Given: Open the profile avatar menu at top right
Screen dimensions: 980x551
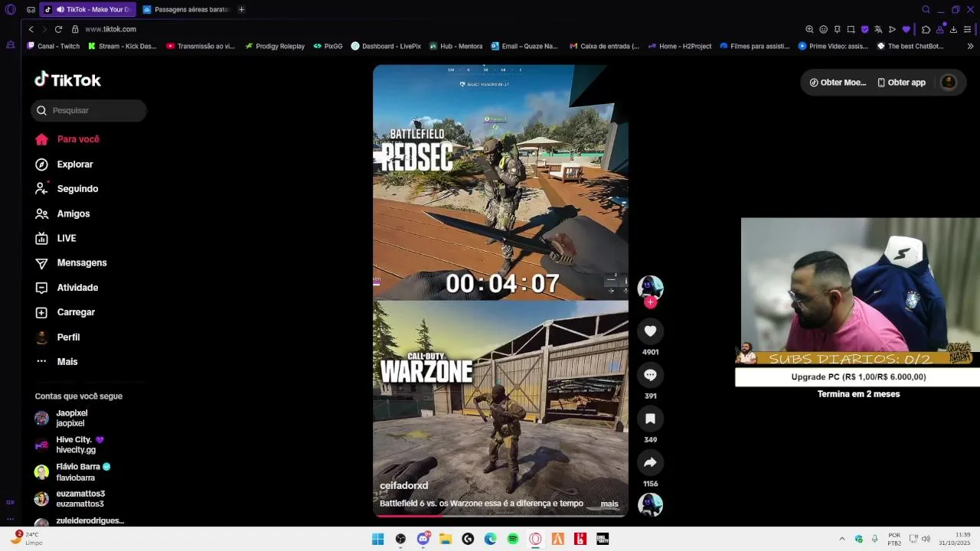Looking at the screenshot, I should coord(948,83).
